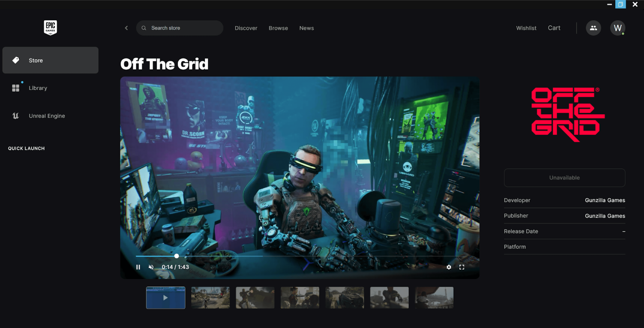Click the Off The Grid page title
Viewport: 644px width, 328px height.
point(164,64)
